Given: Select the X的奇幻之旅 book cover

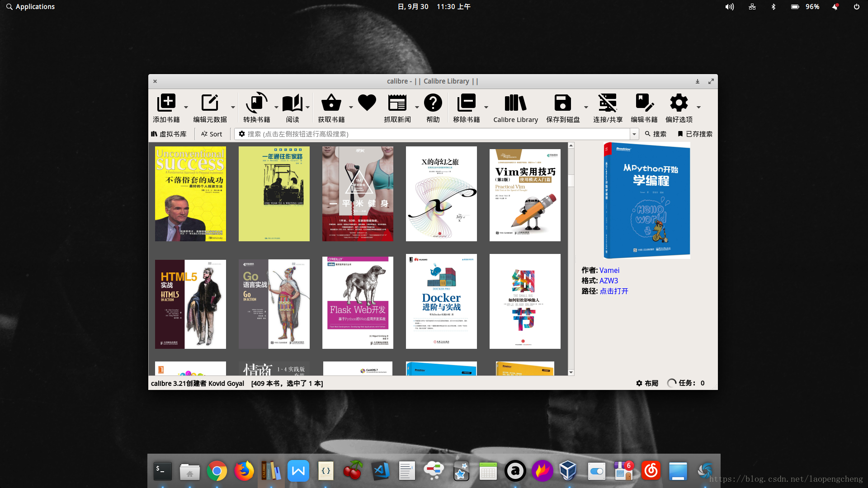Looking at the screenshot, I should coord(441,194).
